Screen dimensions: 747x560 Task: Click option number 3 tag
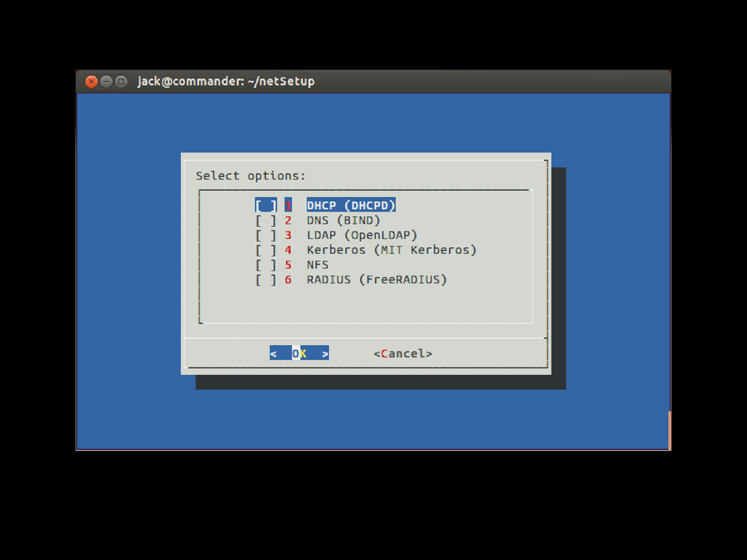tap(288, 236)
